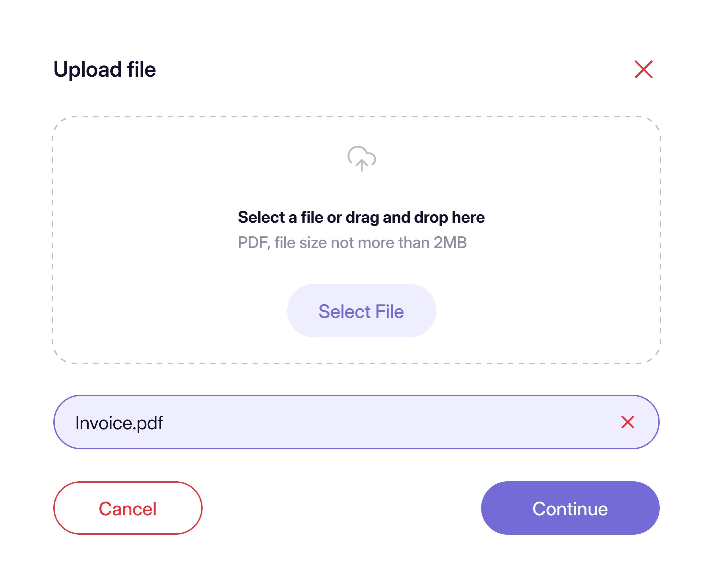Click the "PDF, file size not more than 2MB" hint
The width and height of the screenshot is (713, 588).
pyautogui.click(x=352, y=243)
